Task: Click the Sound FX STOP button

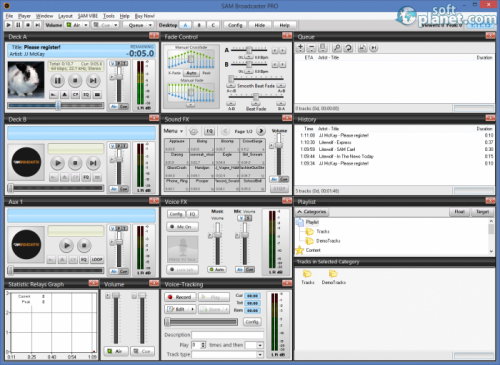Action: pyautogui.click(x=279, y=189)
